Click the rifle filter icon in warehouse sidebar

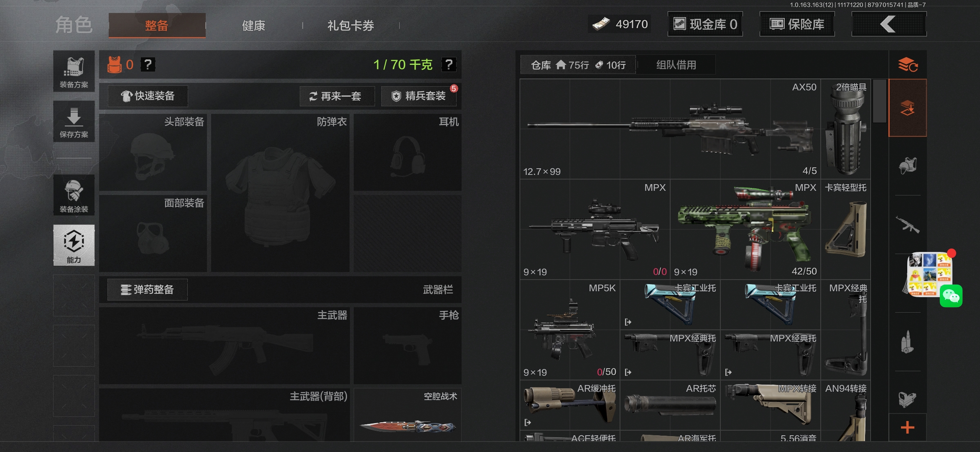pos(907,224)
